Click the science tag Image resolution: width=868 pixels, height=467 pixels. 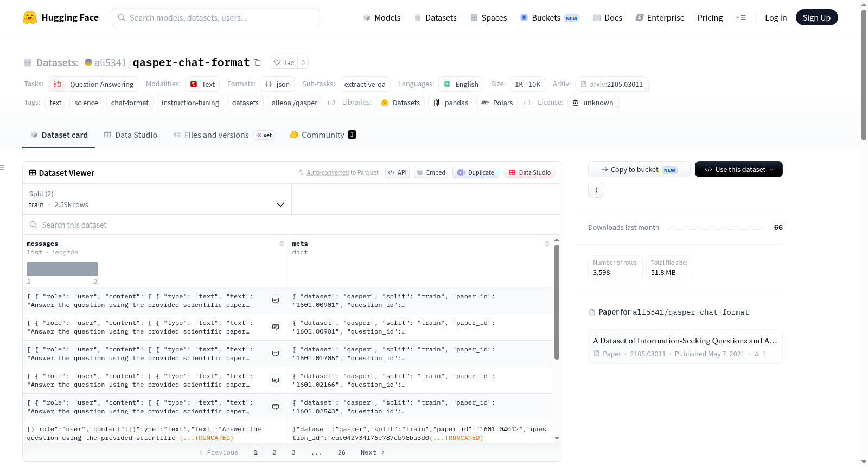pyautogui.click(x=86, y=103)
